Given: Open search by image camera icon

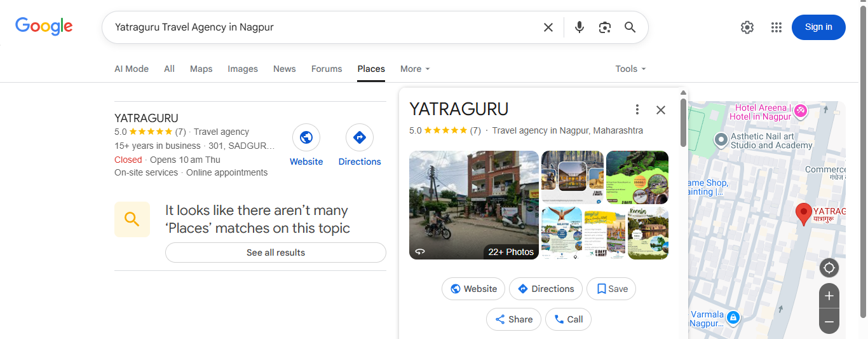Looking at the screenshot, I should point(605,27).
